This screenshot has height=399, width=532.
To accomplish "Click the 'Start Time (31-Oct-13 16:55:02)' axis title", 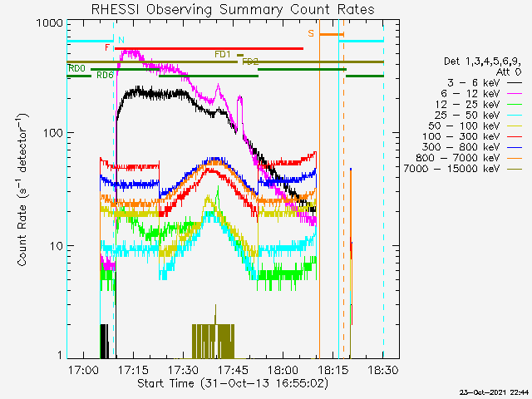I will click(233, 383).
